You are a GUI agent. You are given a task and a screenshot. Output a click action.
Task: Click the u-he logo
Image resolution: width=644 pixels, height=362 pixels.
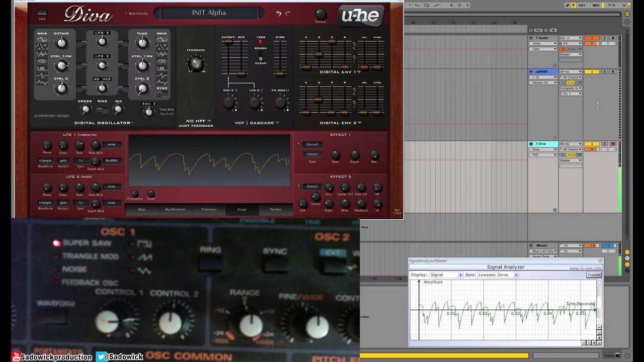pyautogui.click(x=360, y=16)
